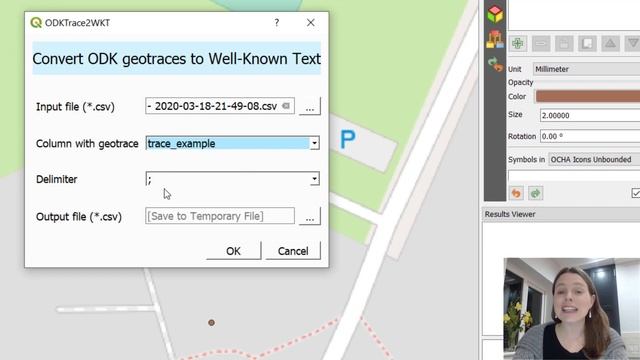Lock symbol layer icon
The width and height of the screenshot is (640, 360).
pos(564,43)
